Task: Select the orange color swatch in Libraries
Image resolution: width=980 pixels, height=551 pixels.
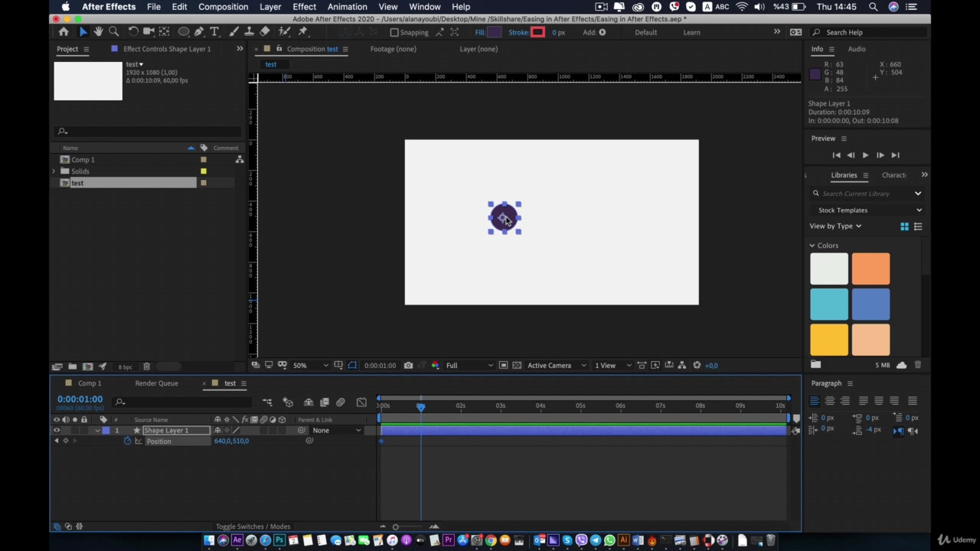Action: (x=871, y=269)
